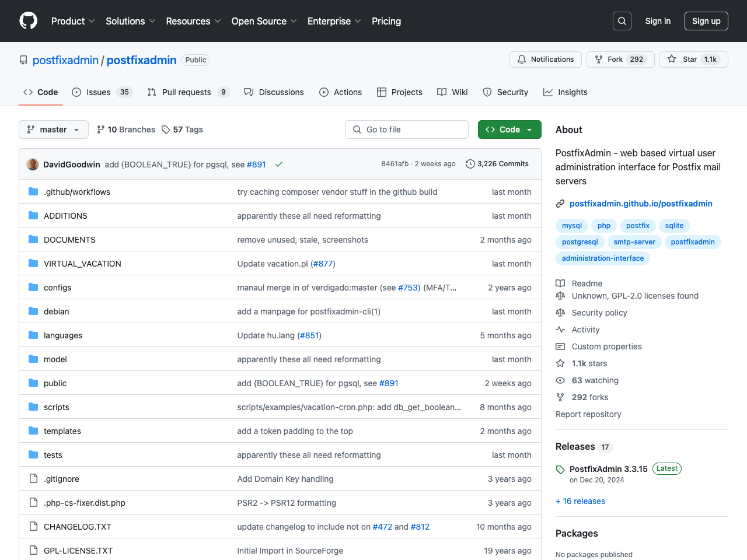Switch to the Pull requests tab

tap(189, 92)
